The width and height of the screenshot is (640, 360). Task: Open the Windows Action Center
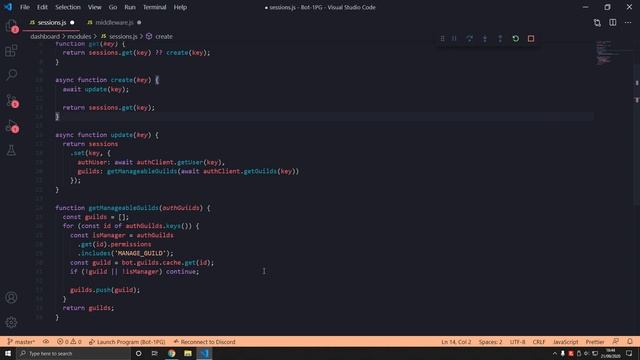pyautogui.click(x=629, y=353)
